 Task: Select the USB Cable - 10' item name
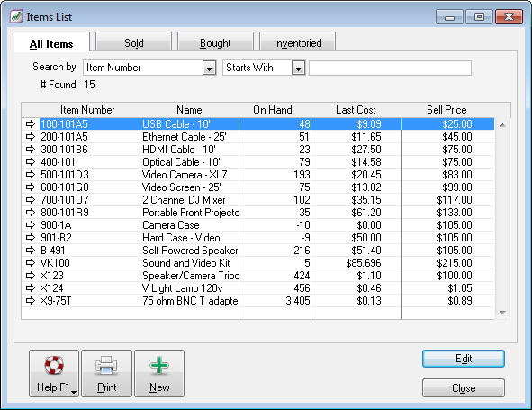pyautogui.click(x=176, y=124)
